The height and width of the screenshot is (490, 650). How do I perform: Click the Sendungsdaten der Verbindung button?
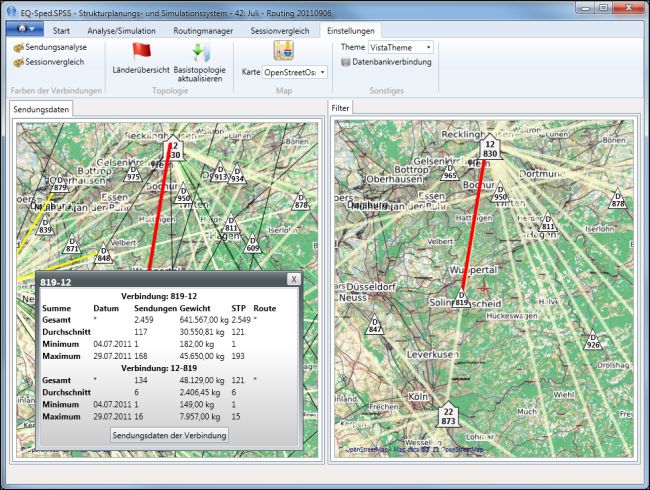pos(170,435)
